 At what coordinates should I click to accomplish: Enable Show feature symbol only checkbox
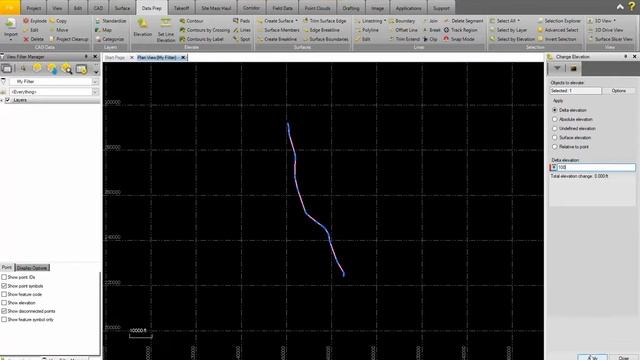(x=4, y=320)
